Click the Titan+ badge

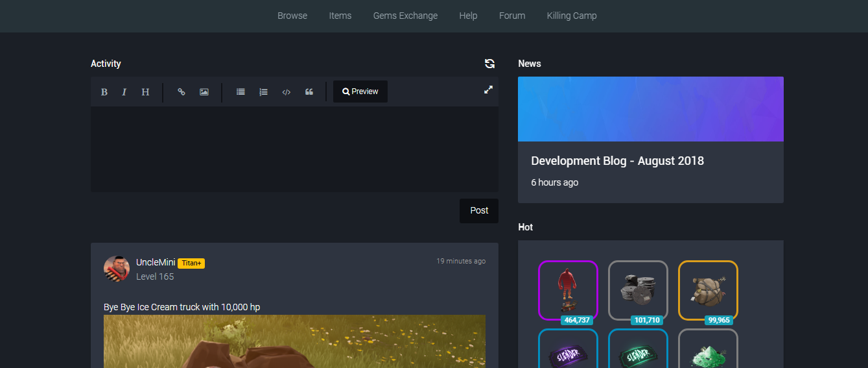[x=191, y=263]
